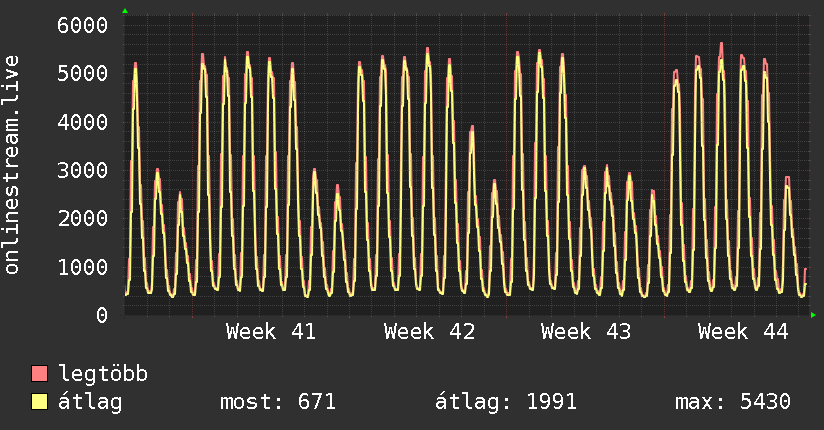Click the 'átlag: 1991' average statistic

click(506, 402)
